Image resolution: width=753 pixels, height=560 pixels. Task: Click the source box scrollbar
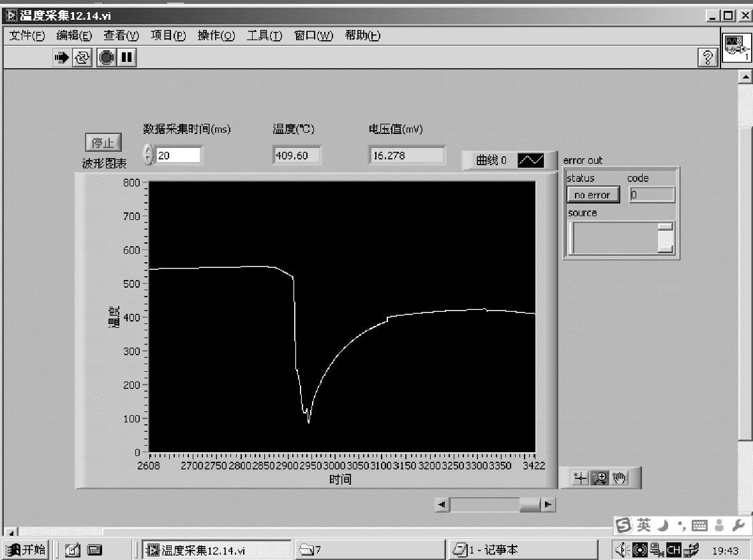tap(666, 238)
